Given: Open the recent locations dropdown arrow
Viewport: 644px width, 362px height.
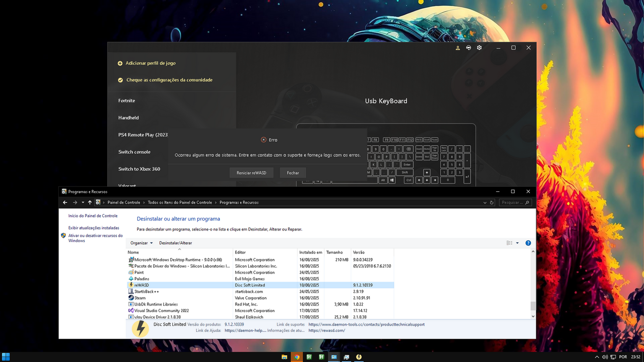Looking at the screenshot, I should pos(83,202).
